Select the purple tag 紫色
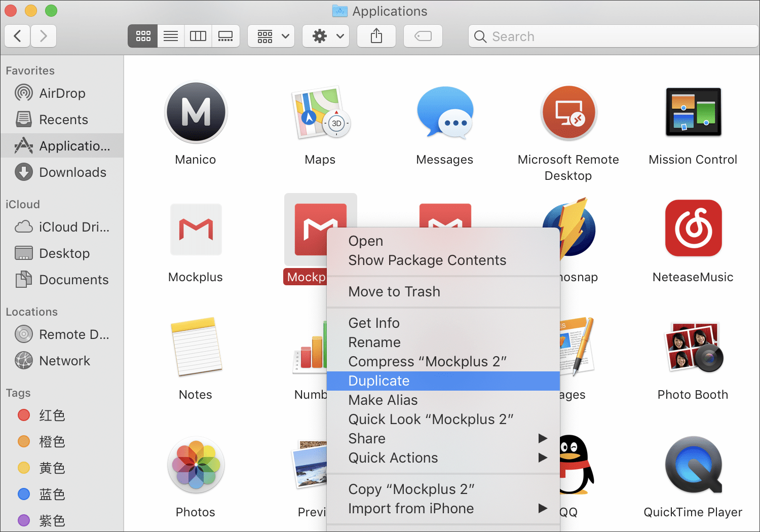The image size is (760, 532). pos(62,520)
